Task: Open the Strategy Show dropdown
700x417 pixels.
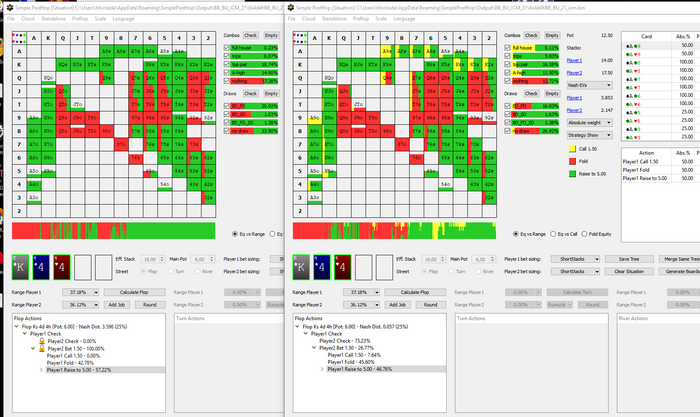Action: coord(589,135)
